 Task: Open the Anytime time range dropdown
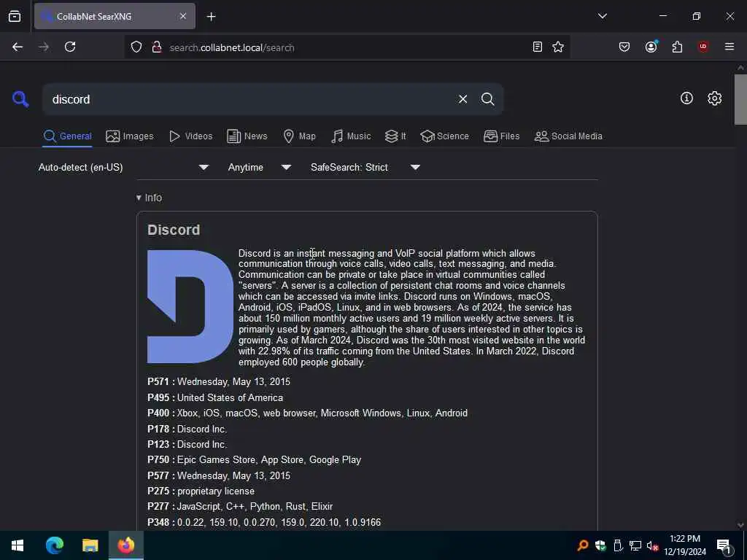pyautogui.click(x=260, y=167)
